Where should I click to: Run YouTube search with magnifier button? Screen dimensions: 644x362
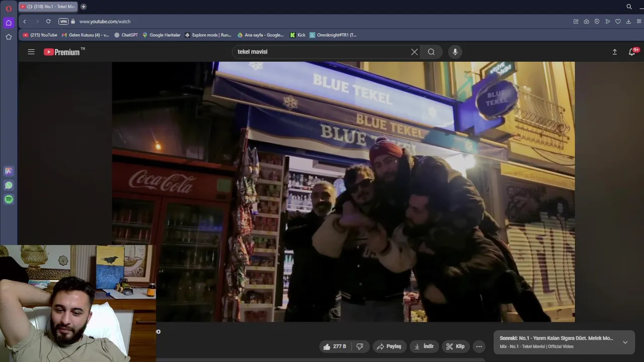click(431, 52)
